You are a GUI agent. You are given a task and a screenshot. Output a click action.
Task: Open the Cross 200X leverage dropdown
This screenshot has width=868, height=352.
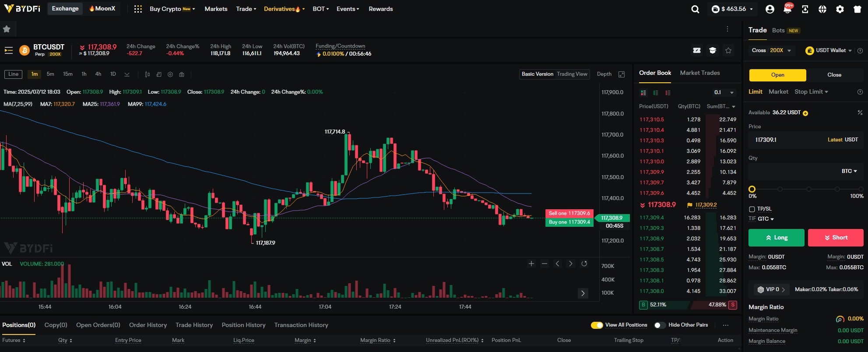(772, 50)
